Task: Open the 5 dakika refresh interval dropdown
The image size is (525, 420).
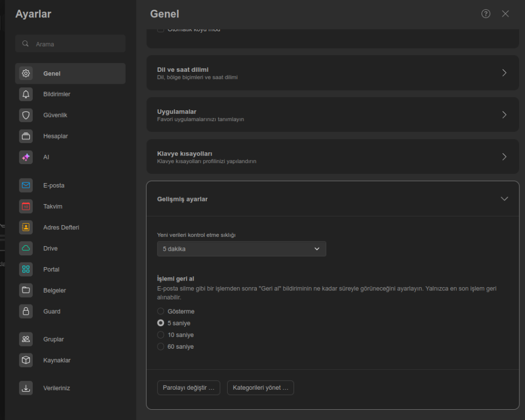Action: pos(241,249)
